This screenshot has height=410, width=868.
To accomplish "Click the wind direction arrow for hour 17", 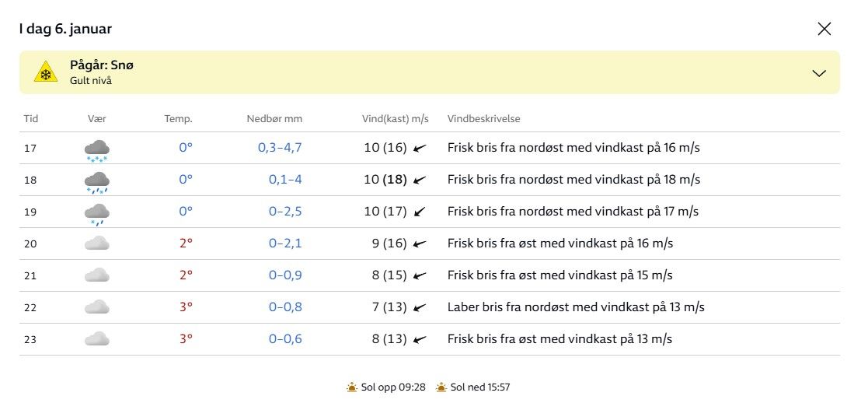I will (420, 148).
